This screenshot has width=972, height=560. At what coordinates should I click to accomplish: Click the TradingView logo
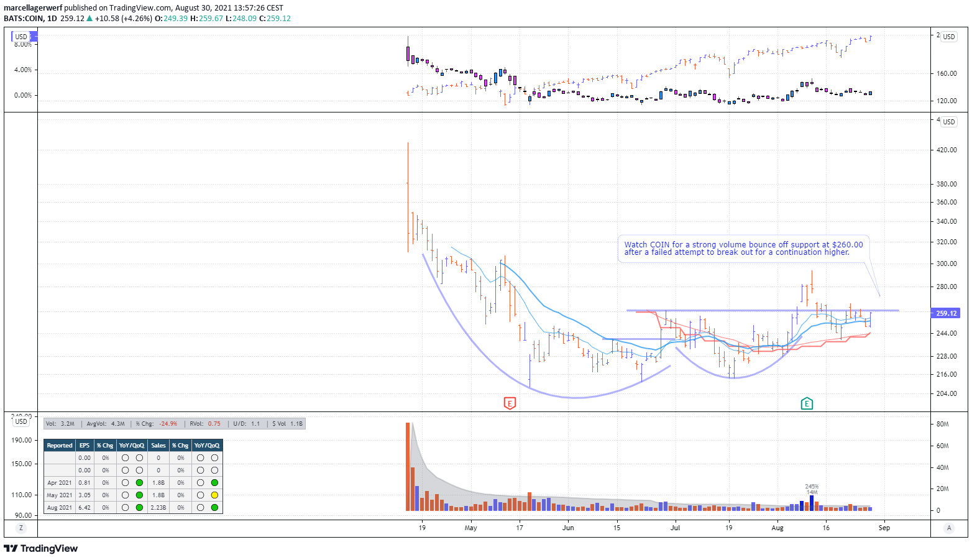point(41,548)
